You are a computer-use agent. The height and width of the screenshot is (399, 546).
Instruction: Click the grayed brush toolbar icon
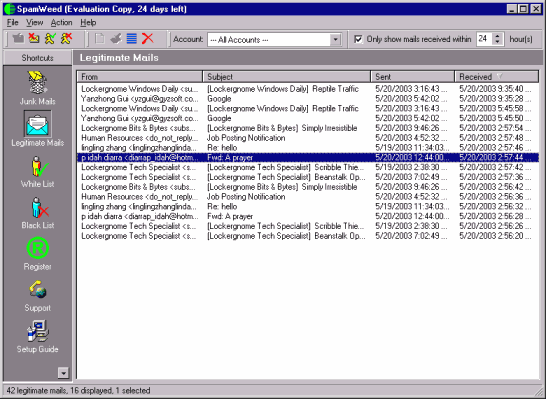pos(116,38)
